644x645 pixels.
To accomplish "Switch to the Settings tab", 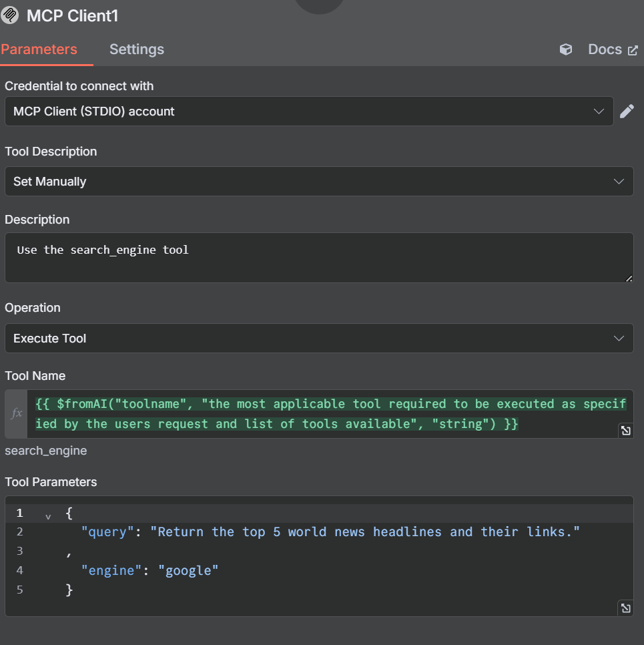I will (x=137, y=49).
